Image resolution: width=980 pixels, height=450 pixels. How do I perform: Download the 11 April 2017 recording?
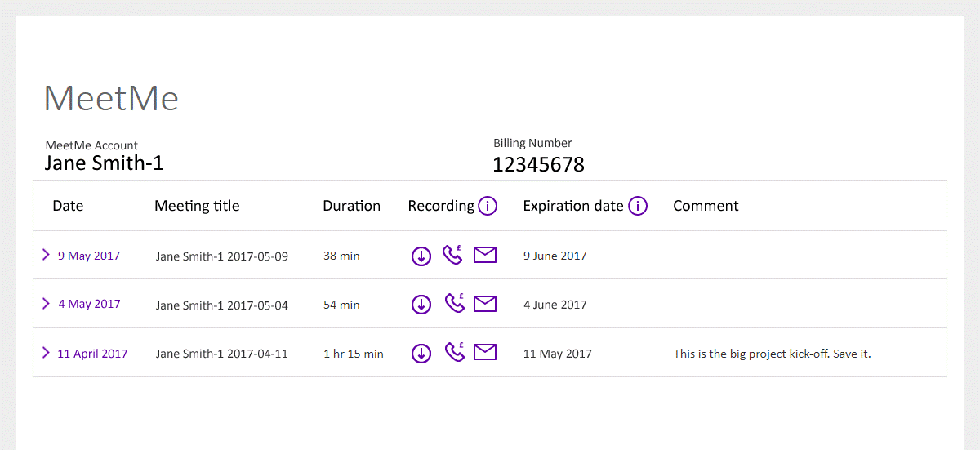(x=421, y=354)
